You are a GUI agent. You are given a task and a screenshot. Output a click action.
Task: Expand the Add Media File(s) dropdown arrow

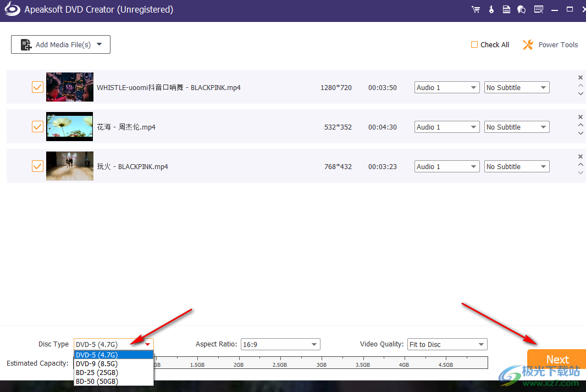pyautogui.click(x=99, y=44)
